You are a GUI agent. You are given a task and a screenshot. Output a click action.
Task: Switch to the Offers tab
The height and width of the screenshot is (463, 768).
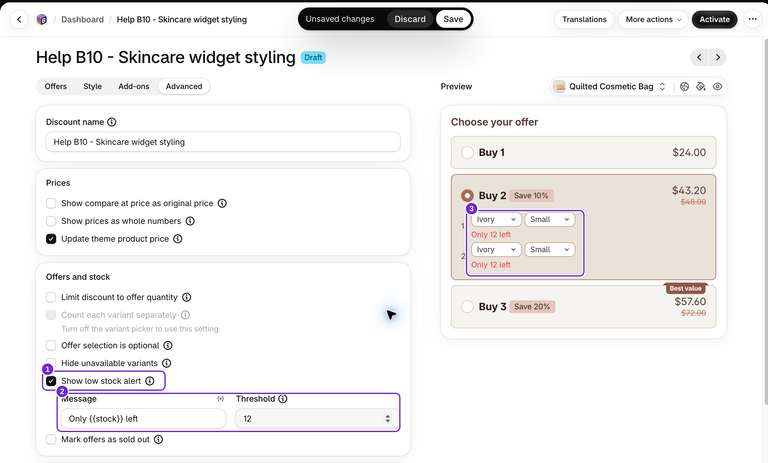pos(56,86)
